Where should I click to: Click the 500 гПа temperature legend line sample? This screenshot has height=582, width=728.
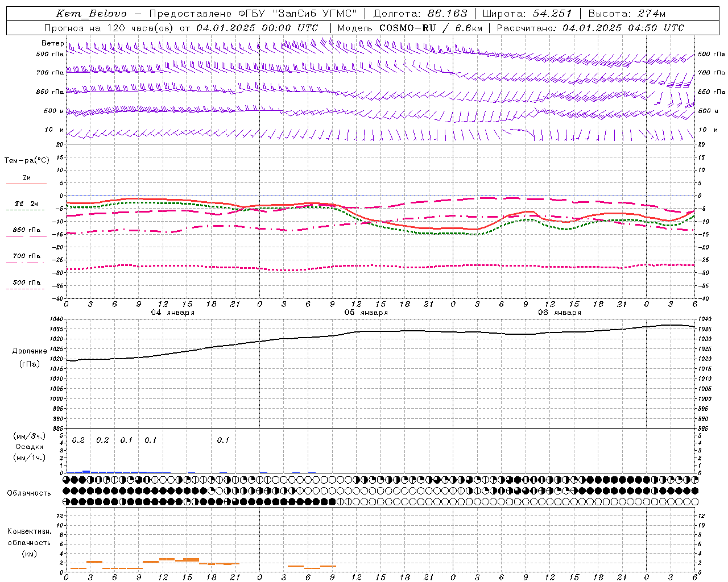25,289
